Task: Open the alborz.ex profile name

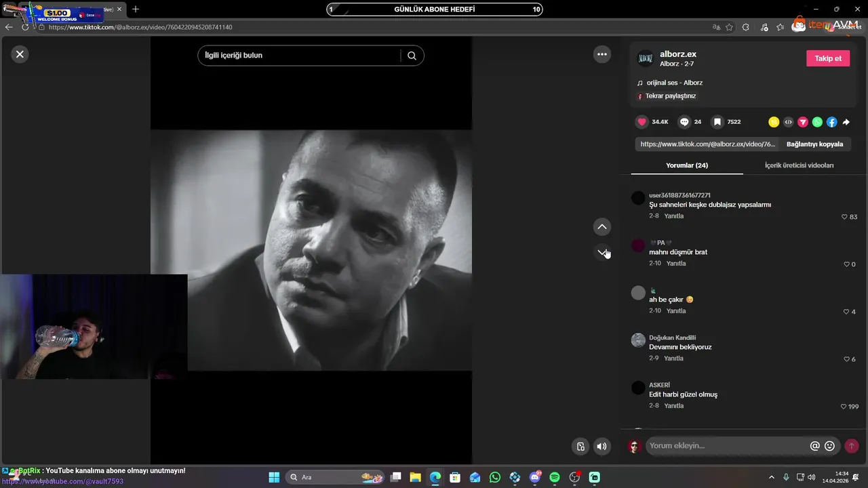Action: [678, 54]
